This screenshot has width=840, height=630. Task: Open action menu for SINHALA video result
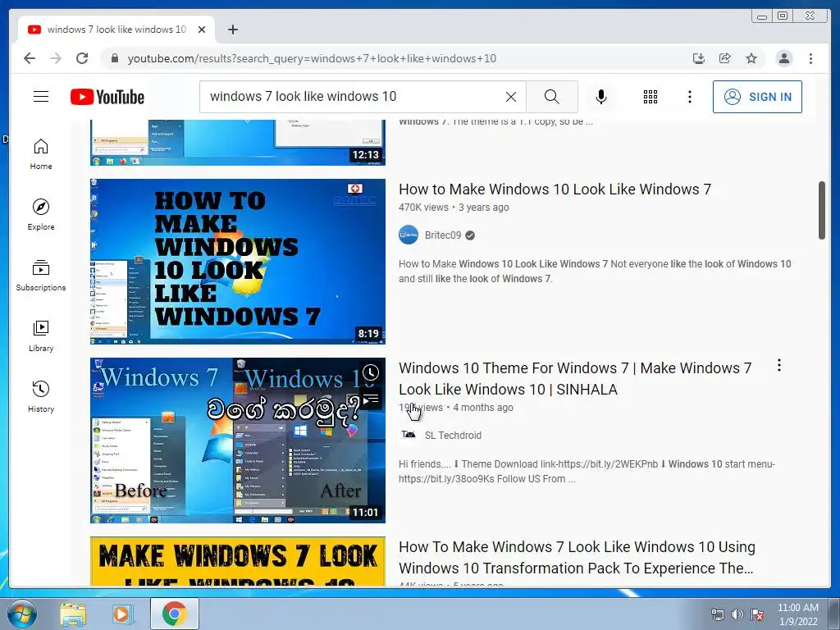(779, 365)
